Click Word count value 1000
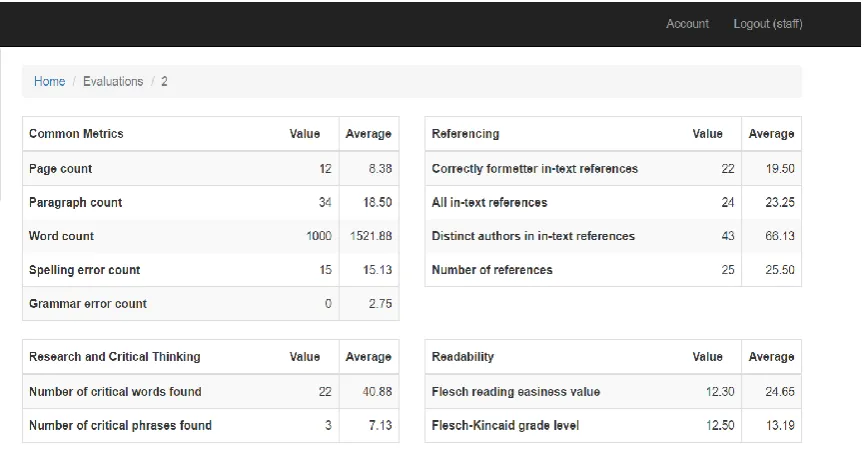Viewport: 867px width, 450px height. tap(318, 236)
